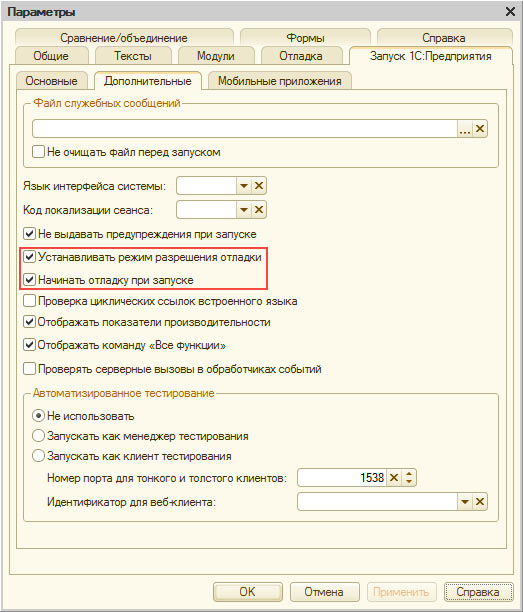Focus the Язык интерфейса системы input field
The image size is (523, 612).
click(206, 186)
